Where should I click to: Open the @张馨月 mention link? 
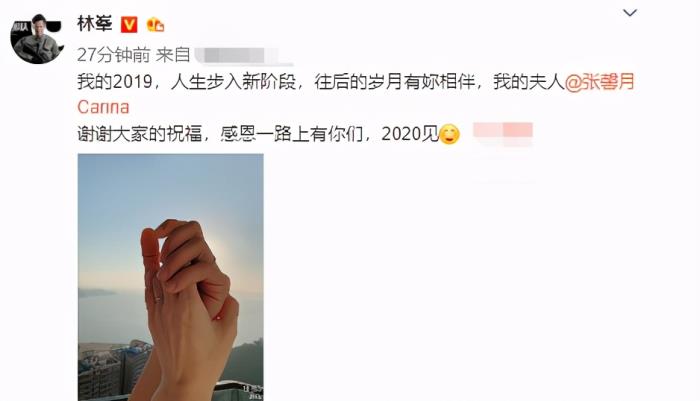coord(600,82)
